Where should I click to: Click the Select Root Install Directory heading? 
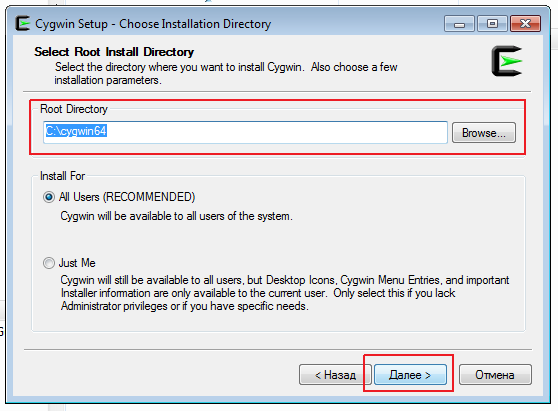coord(114,52)
